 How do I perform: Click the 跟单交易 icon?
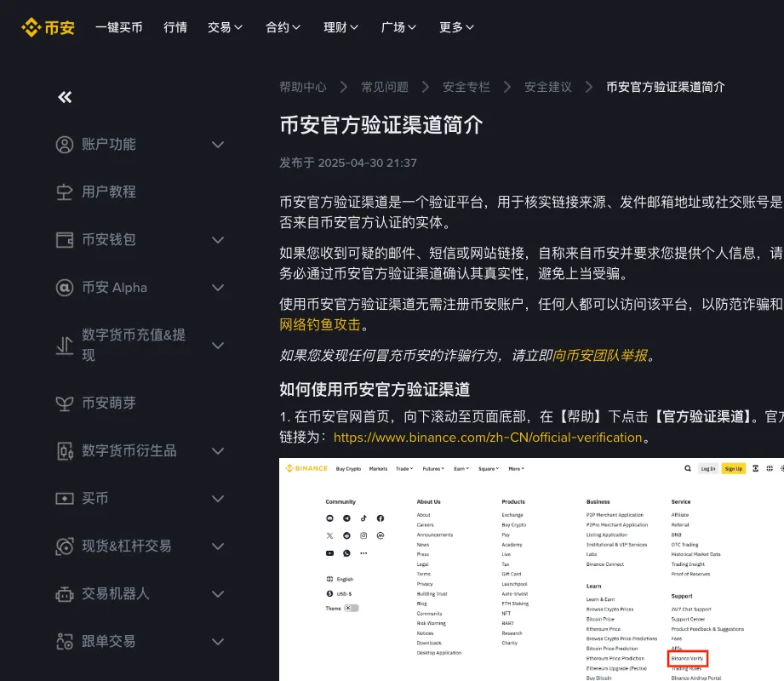coord(65,642)
